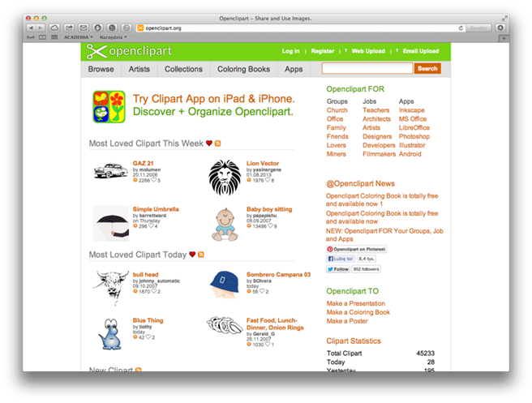
Task: Click the Clipart App colorful icon
Action: tap(109, 107)
